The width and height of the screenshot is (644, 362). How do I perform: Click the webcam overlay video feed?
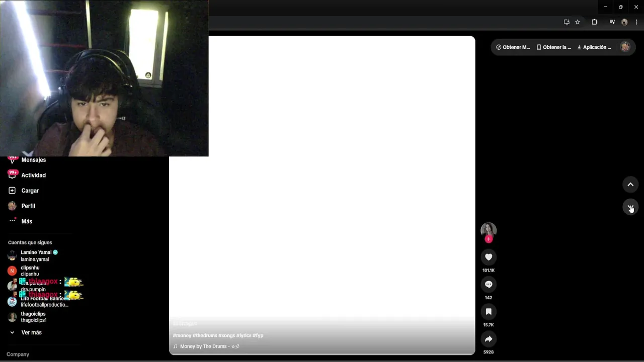pyautogui.click(x=104, y=78)
